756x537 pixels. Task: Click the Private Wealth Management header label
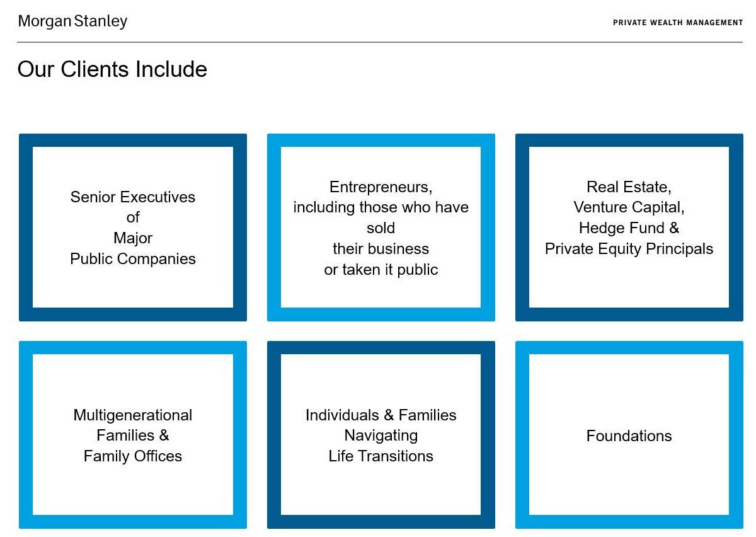click(678, 23)
